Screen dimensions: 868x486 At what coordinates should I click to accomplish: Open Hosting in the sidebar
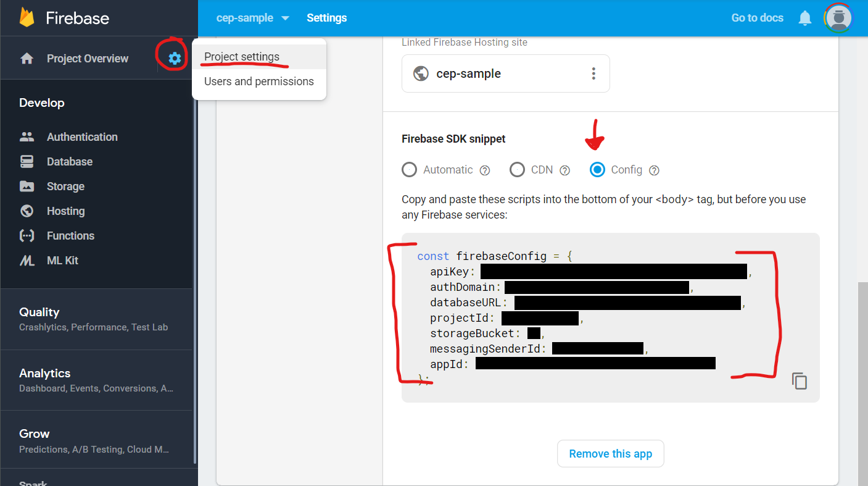pyautogui.click(x=65, y=211)
